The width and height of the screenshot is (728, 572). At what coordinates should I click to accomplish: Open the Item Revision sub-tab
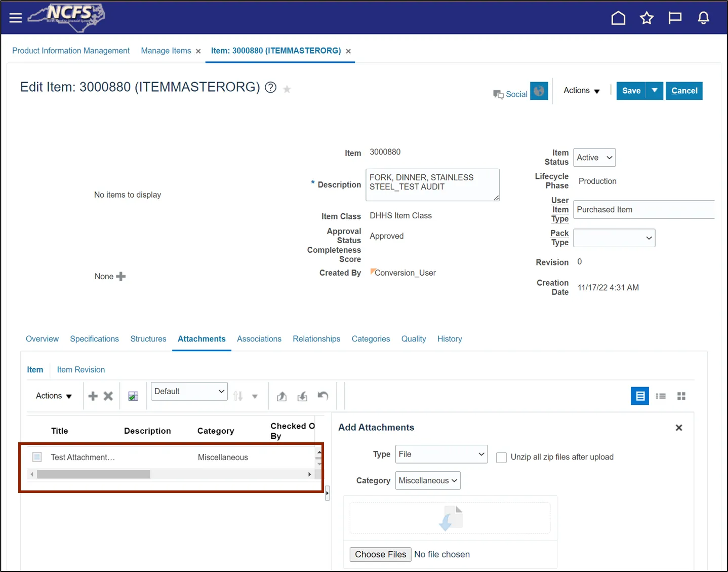(80, 370)
